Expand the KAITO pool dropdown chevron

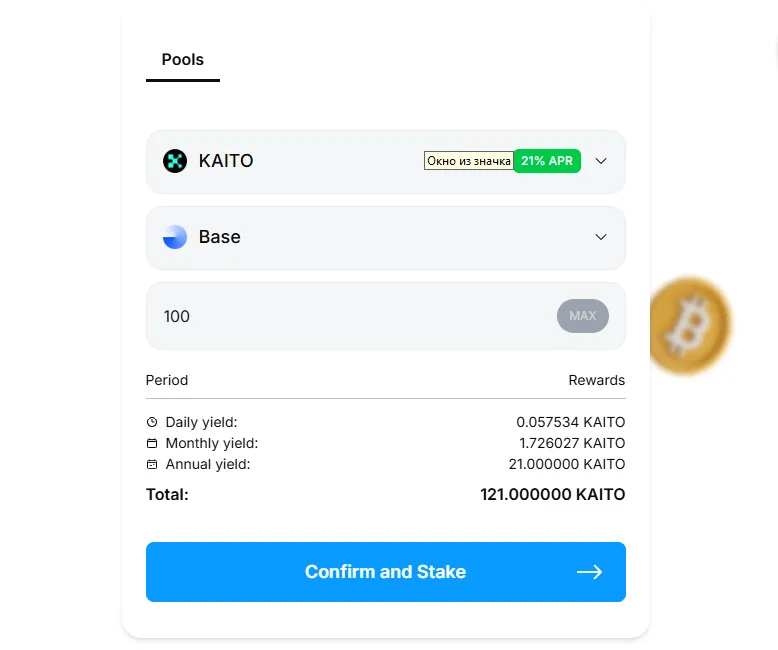pyautogui.click(x=601, y=161)
